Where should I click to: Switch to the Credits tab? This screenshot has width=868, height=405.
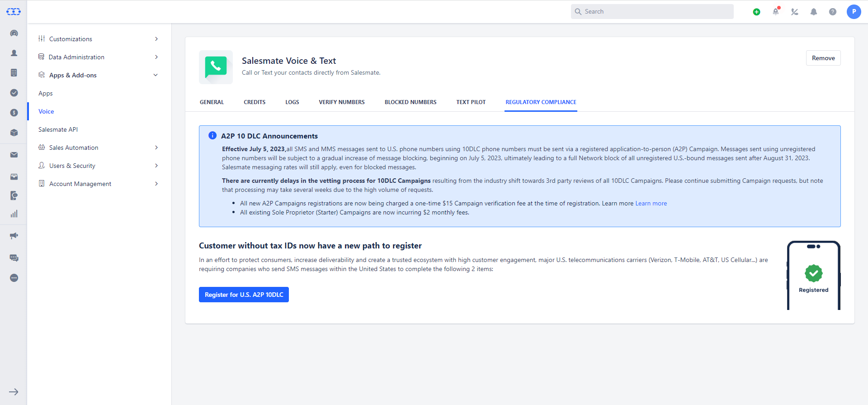tap(255, 102)
